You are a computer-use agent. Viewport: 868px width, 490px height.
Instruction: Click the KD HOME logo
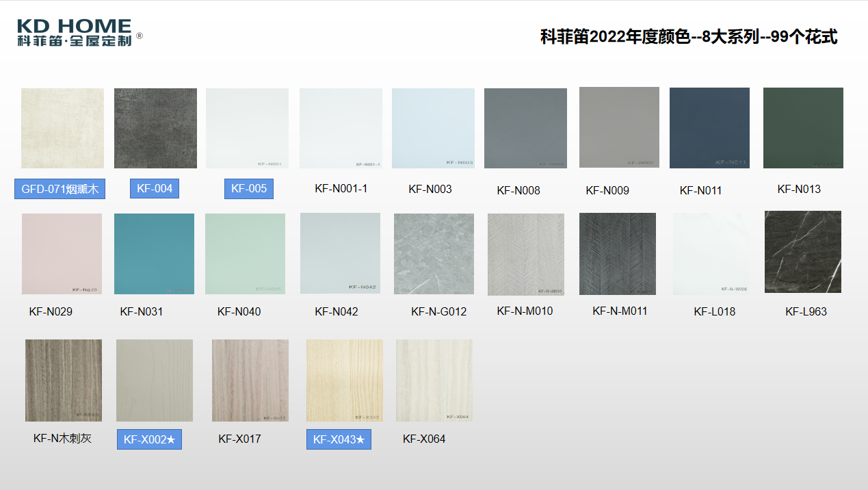80,33
